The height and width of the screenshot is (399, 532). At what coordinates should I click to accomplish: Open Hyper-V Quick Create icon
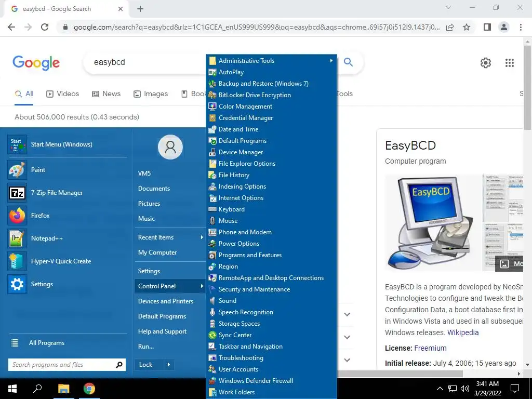click(x=17, y=261)
